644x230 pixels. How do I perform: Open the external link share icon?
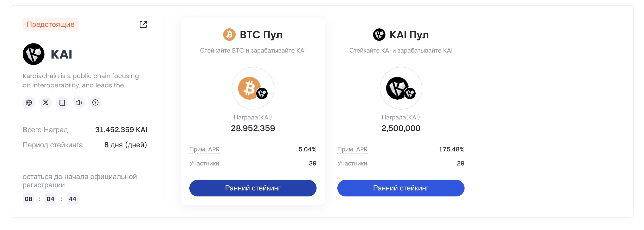click(143, 24)
